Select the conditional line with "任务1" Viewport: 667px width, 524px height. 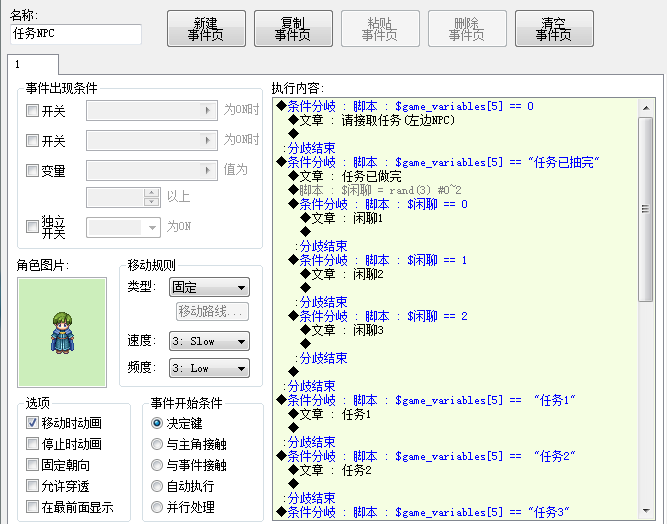point(426,400)
